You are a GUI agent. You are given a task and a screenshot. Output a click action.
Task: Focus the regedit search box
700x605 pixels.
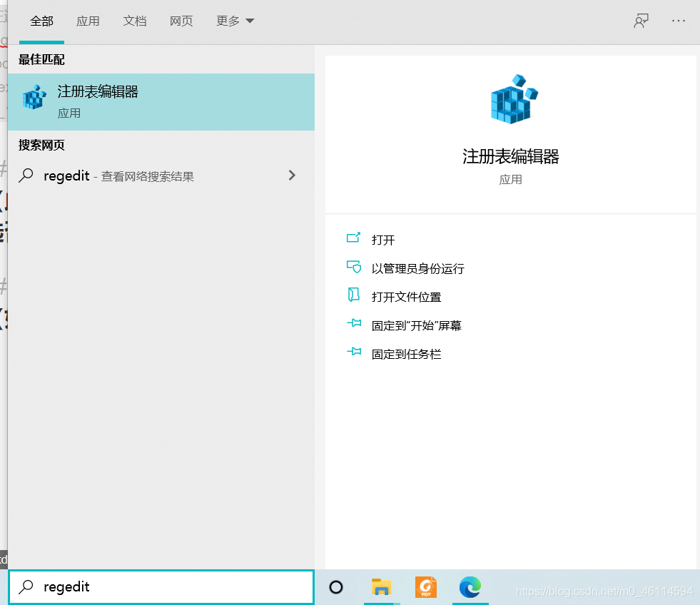point(161,586)
